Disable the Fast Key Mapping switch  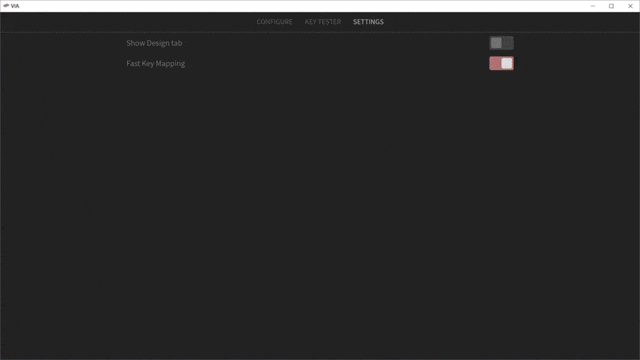[501, 63]
